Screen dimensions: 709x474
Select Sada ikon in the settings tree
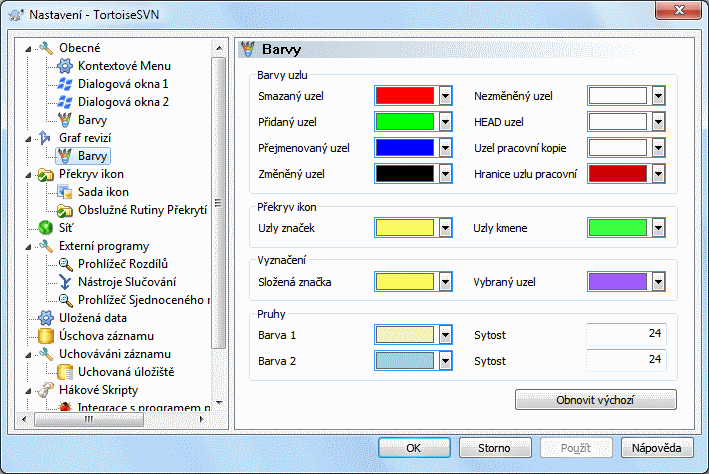[103, 192]
